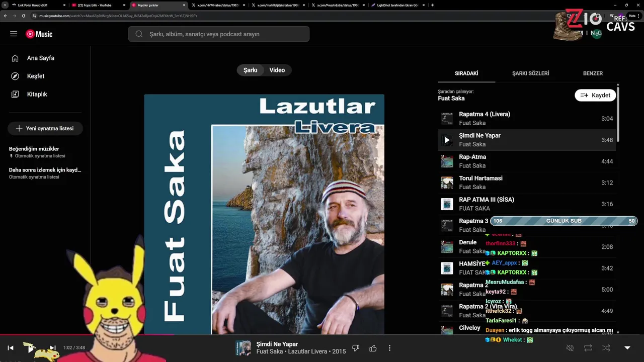Play Torul Hartamasi from the queue
The image size is (644, 362).
(527, 183)
